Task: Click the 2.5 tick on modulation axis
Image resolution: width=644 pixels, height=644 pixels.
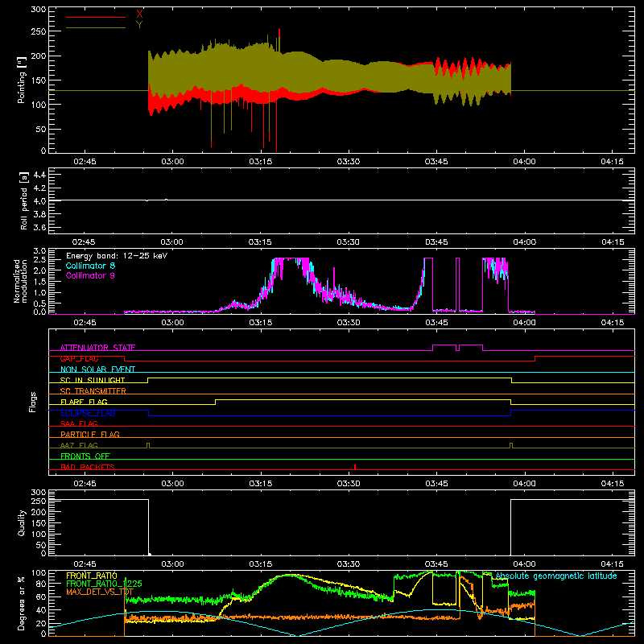Action: point(39,260)
